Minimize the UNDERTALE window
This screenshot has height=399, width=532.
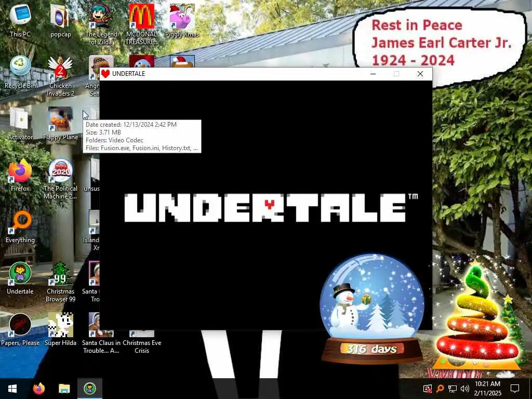pyautogui.click(x=373, y=74)
